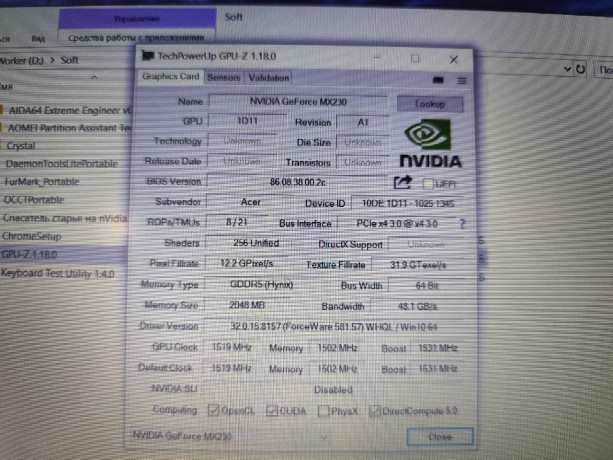Toggle the PhysX checkbox
613x460 pixels.
[324, 411]
